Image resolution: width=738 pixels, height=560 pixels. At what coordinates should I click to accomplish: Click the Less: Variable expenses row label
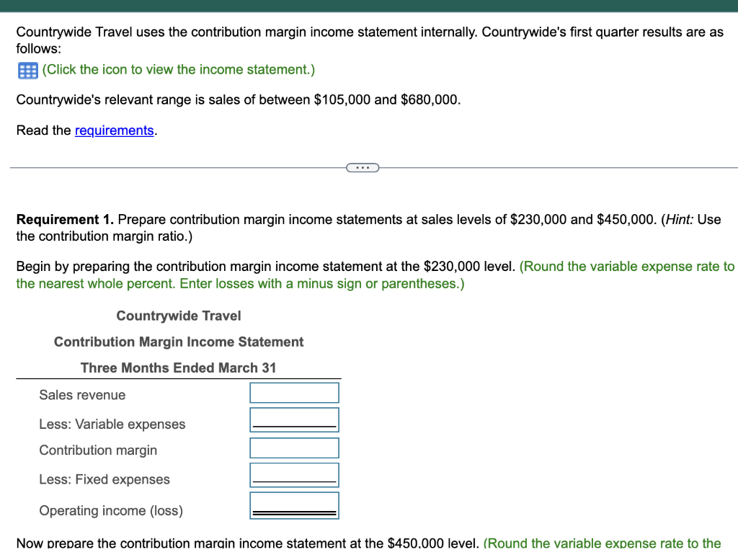(112, 425)
